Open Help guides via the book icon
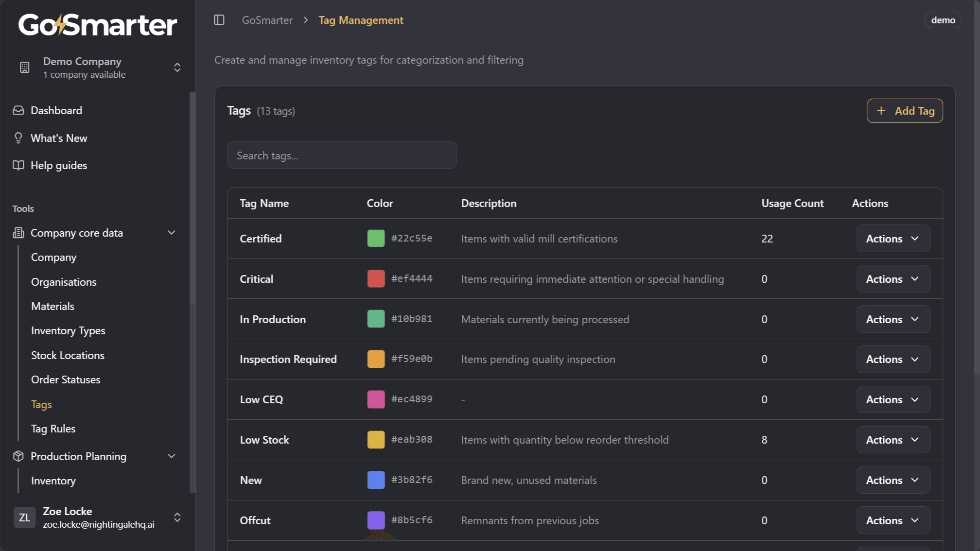Image resolution: width=980 pixels, height=551 pixels. point(17,165)
